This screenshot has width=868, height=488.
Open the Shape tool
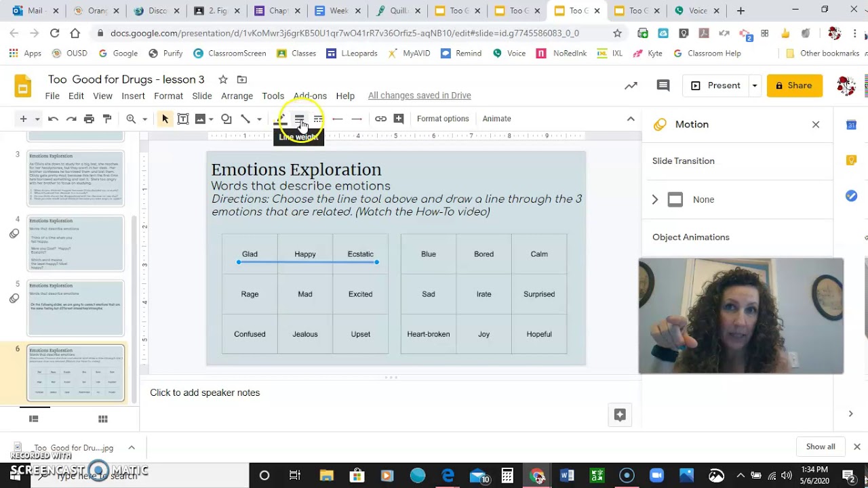tap(226, 119)
